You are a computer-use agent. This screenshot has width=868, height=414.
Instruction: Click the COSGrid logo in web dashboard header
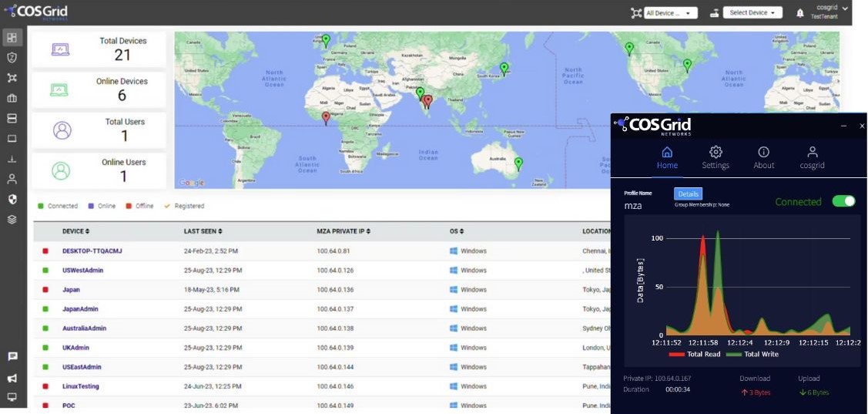(x=35, y=11)
